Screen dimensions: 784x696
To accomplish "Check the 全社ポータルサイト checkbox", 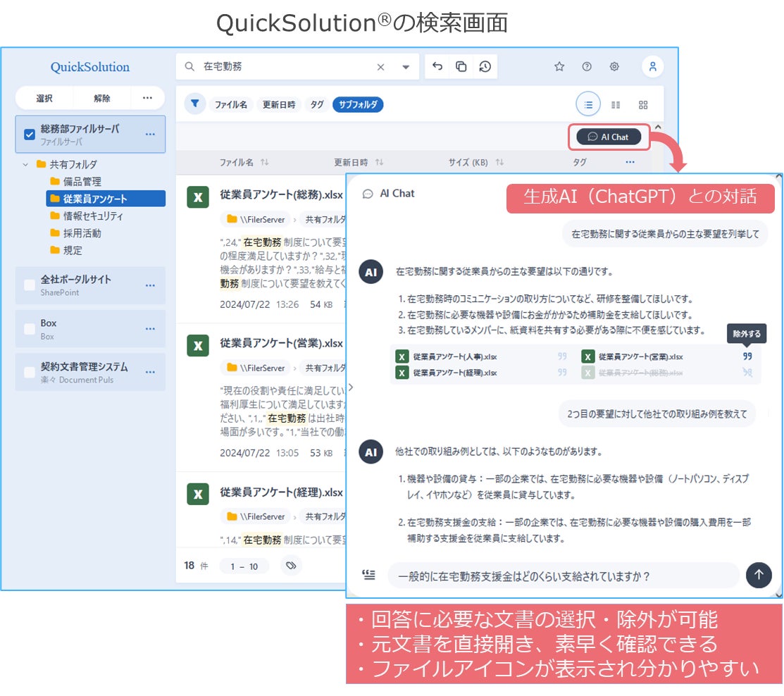I will pos(30,285).
